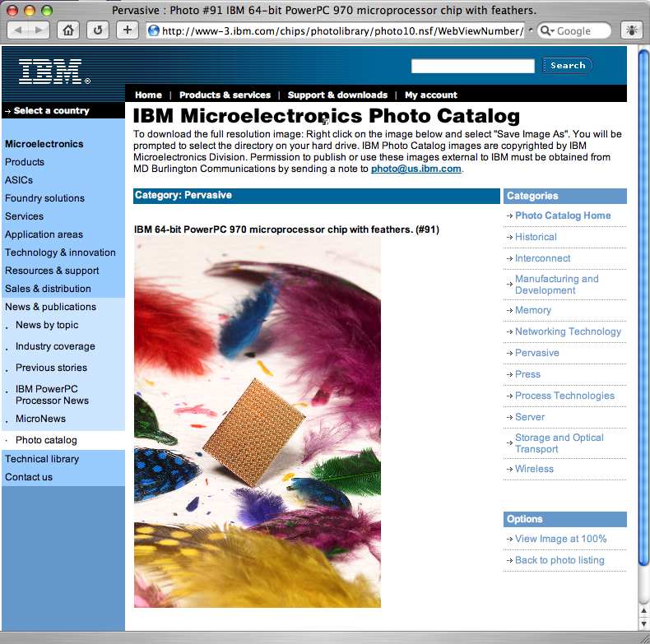Viewport: 650px width, 644px height.
Task: Open Application areas sidebar link
Action: pyautogui.click(x=44, y=234)
